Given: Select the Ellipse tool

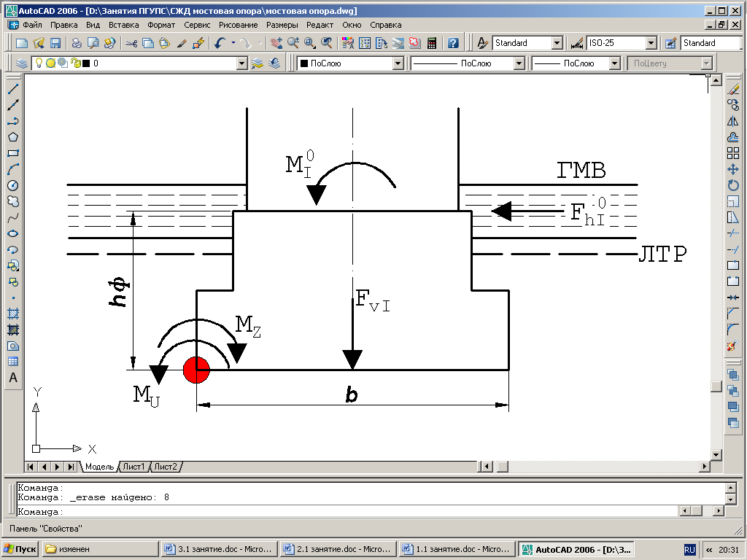Looking at the screenshot, I should click(x=13, y=234).
